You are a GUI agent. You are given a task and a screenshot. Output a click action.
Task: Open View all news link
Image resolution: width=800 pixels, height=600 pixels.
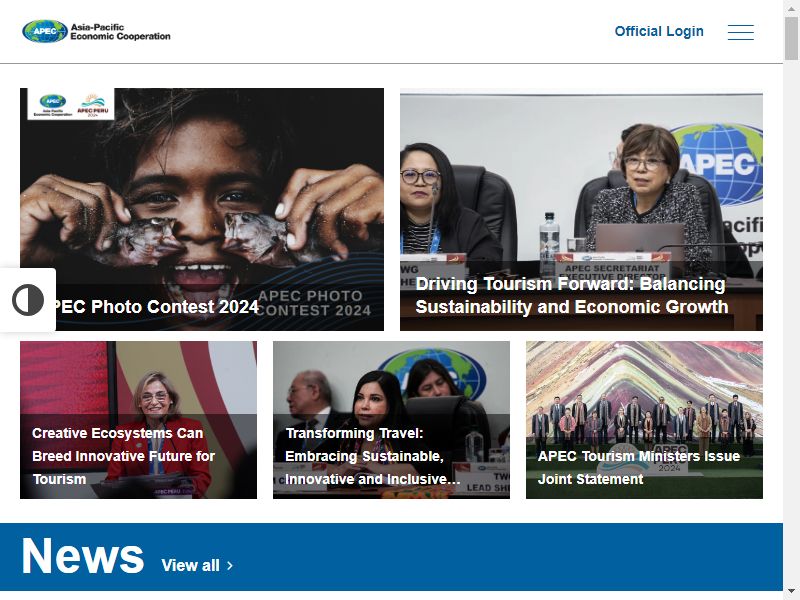[x=196, y=565]
